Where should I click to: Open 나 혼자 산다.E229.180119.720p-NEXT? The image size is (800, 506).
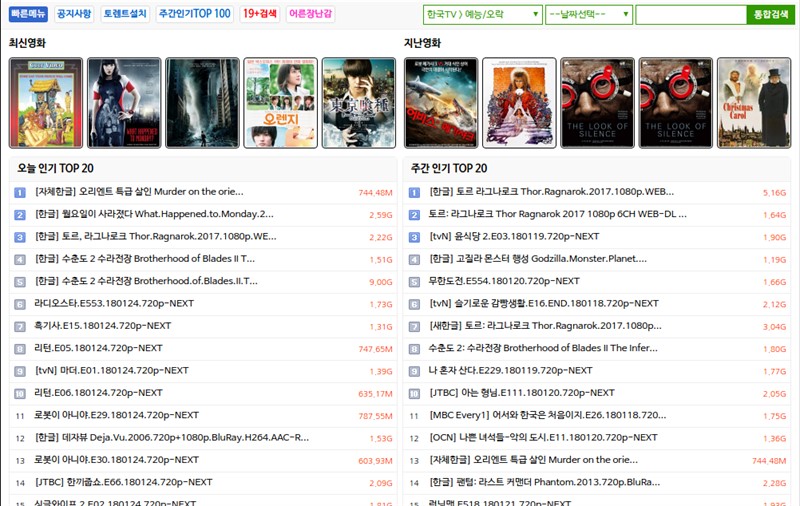click(511, 371)
